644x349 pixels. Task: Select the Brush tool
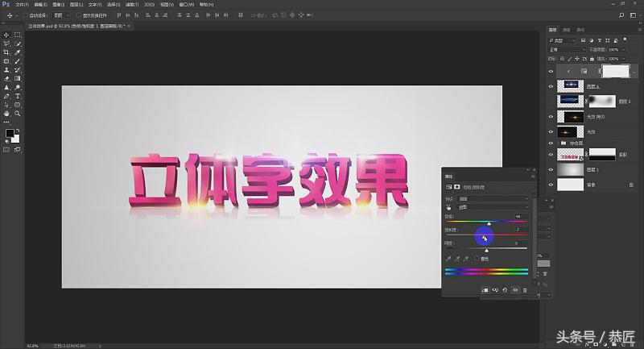[x=17, y=61]
